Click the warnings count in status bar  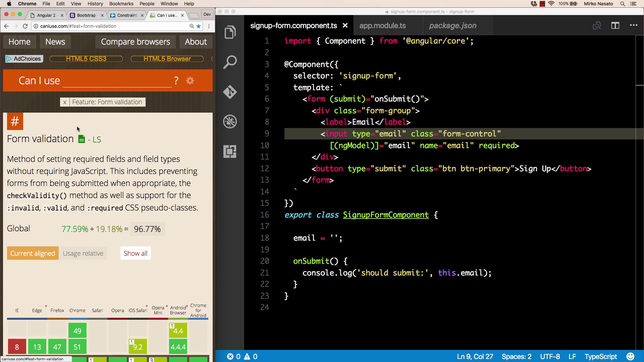(x=251, y=356)
